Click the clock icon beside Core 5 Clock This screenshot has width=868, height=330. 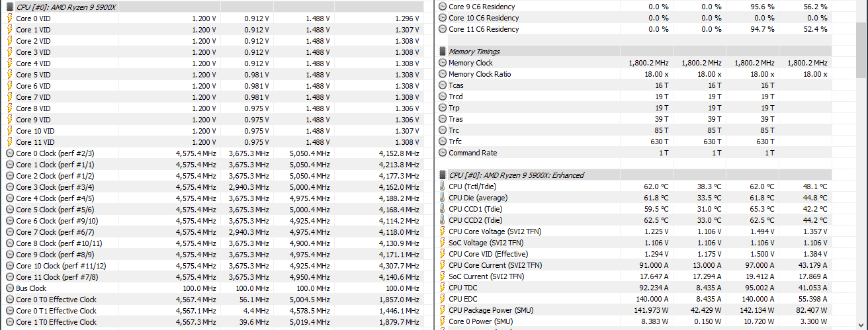click(x=10, y=210)
